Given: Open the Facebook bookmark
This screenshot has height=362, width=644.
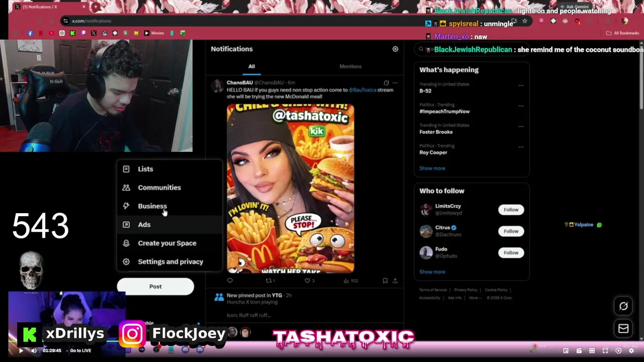Looking at the screenshot, I should pyautogui.click(x=31, y=33).
